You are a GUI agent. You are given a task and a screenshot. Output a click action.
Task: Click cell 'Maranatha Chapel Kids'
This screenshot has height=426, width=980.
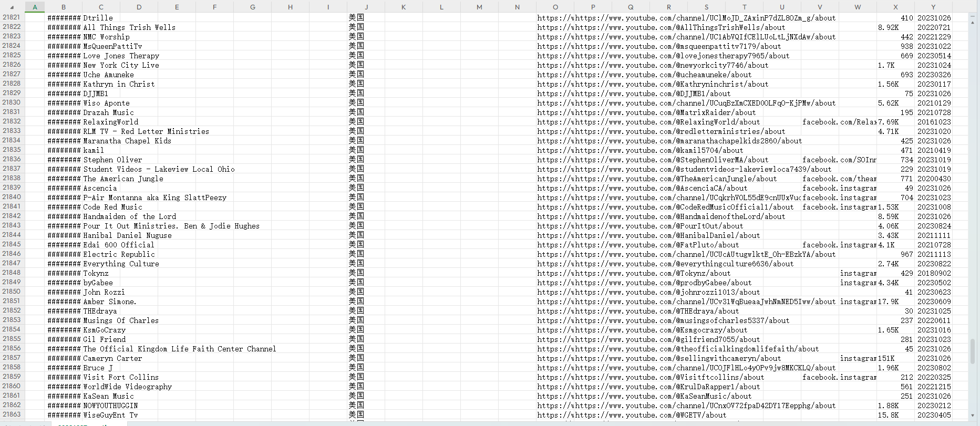127,141
